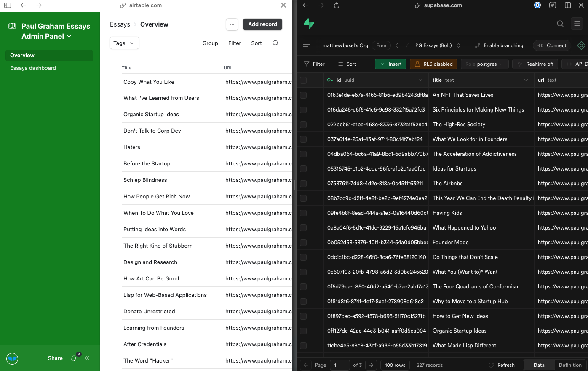Open id column header dropdown
The height and width of the screenshot is (371, 588).
420,80
